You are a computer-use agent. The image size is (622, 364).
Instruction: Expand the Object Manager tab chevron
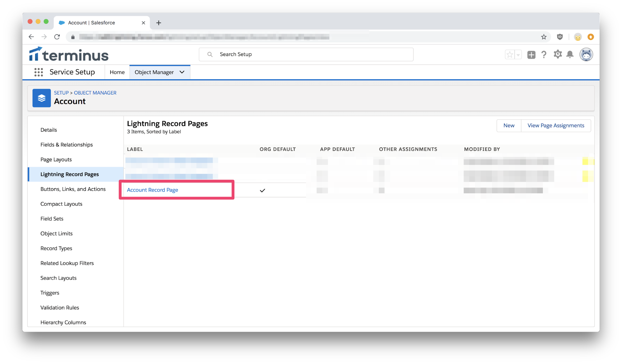[x=182, y=72]
